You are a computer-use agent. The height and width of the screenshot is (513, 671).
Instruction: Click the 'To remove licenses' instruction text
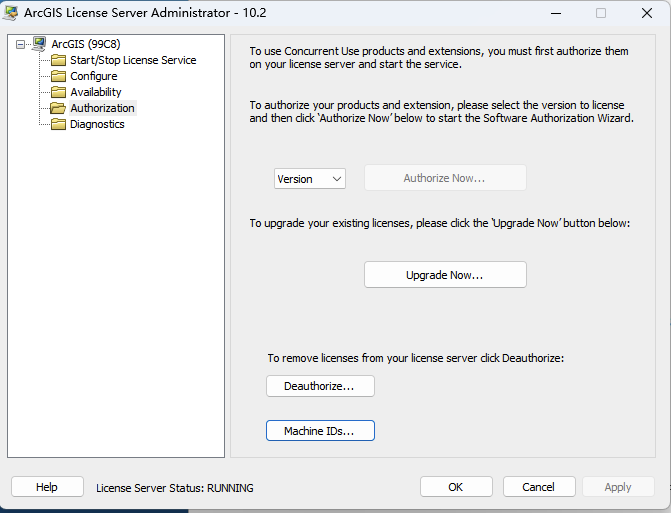tap(416, 358)
